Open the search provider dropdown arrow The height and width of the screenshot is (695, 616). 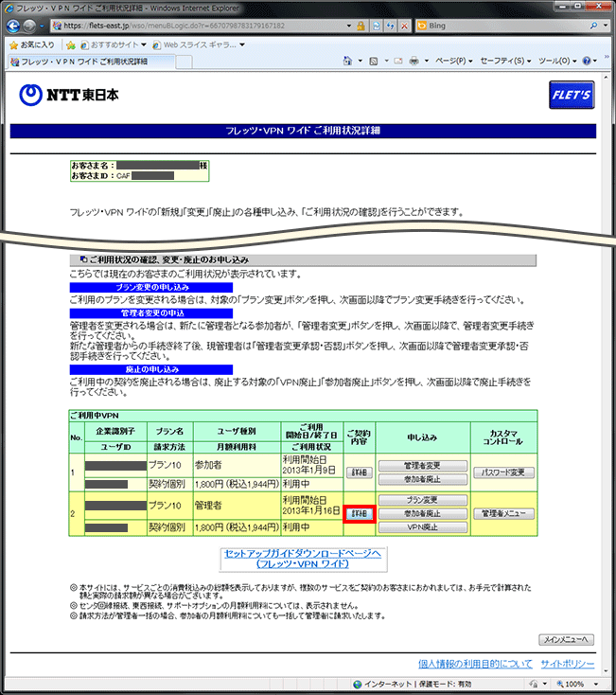606,26
